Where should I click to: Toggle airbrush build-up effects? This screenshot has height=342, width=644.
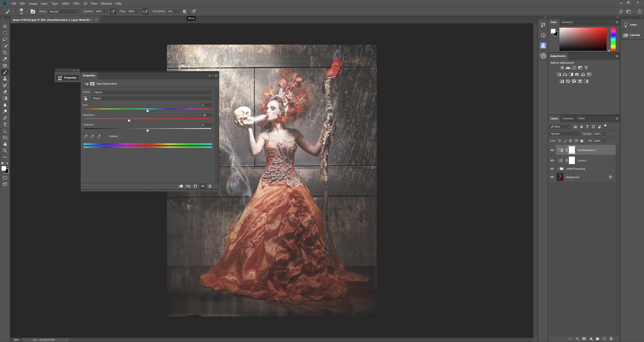coord(145,12)
